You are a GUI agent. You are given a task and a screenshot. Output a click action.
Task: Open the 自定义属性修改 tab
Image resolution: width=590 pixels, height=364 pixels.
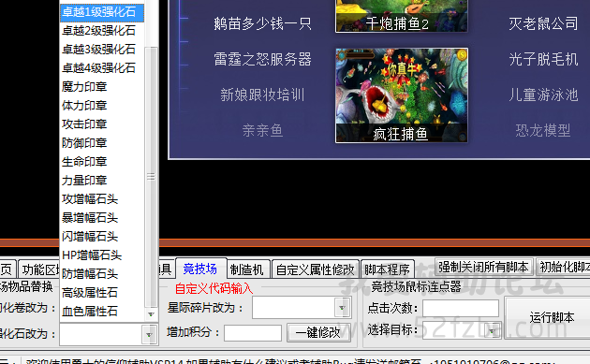pos(316,269)
